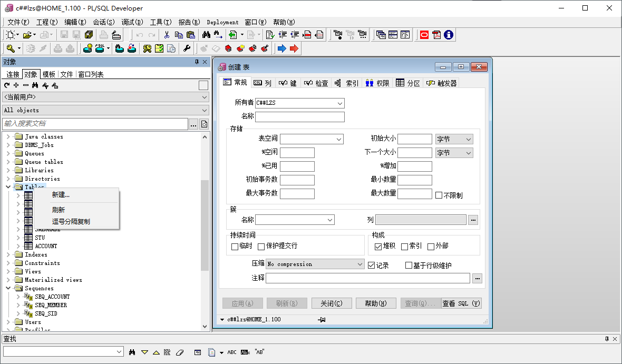Screen dimensions: 622x364
Task: Collapse the Sequences tree node
Action: pyautogui.click(x=8, y=288)
